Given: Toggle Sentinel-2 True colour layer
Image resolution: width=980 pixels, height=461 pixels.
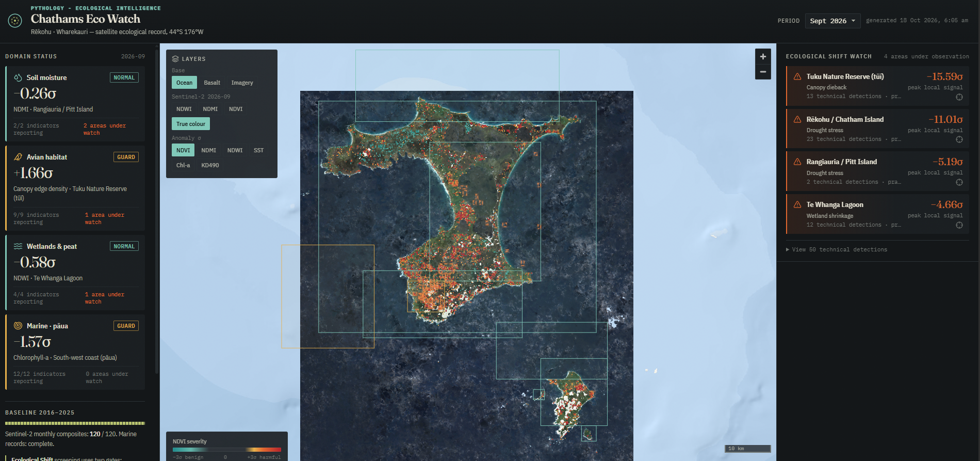Looking at the screenshot, I should tap(191, 124).
